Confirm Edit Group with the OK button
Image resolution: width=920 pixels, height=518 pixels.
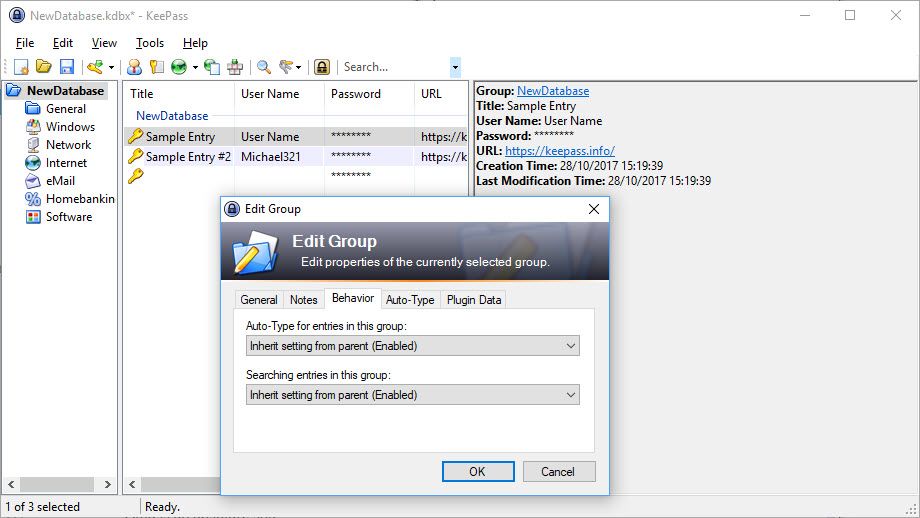click(x=478, y=472)
